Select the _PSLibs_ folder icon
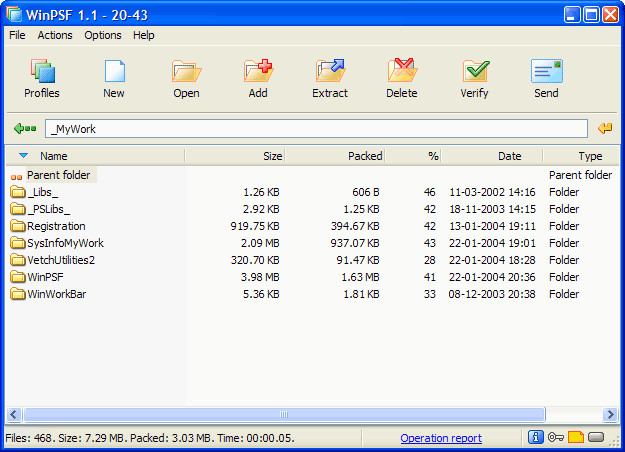 18,209
